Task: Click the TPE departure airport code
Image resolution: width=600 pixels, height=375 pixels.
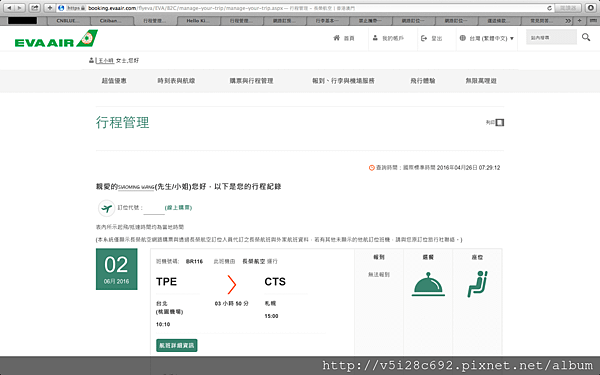Action: 166,282
